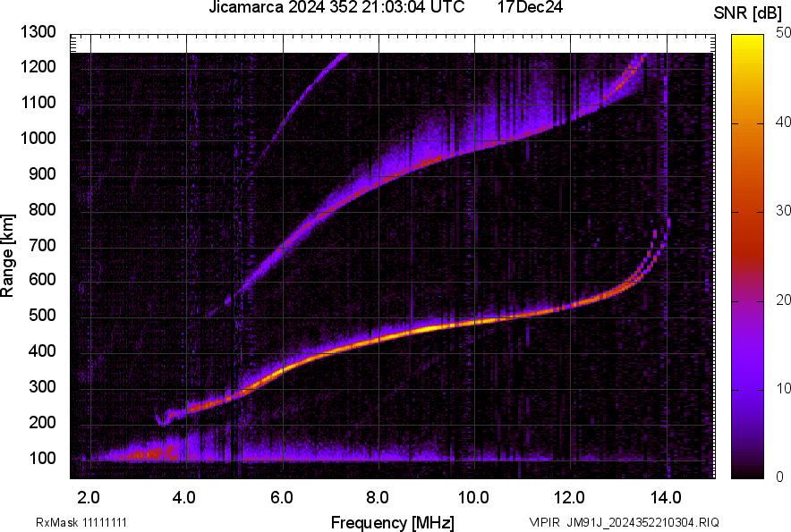791x532 pixels.
Task: Click the colorbar tick label "40"
Action: point(784,122)
